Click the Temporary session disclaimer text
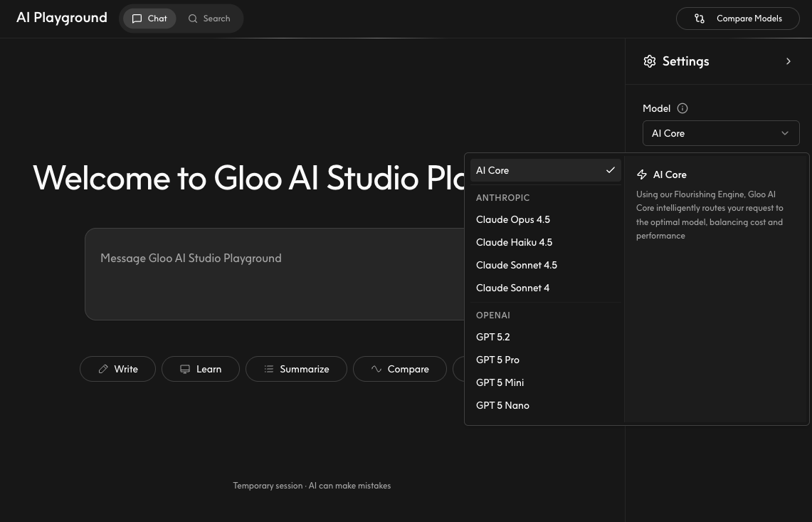This screenshot has width=812, height=522. tap(312, 486)
